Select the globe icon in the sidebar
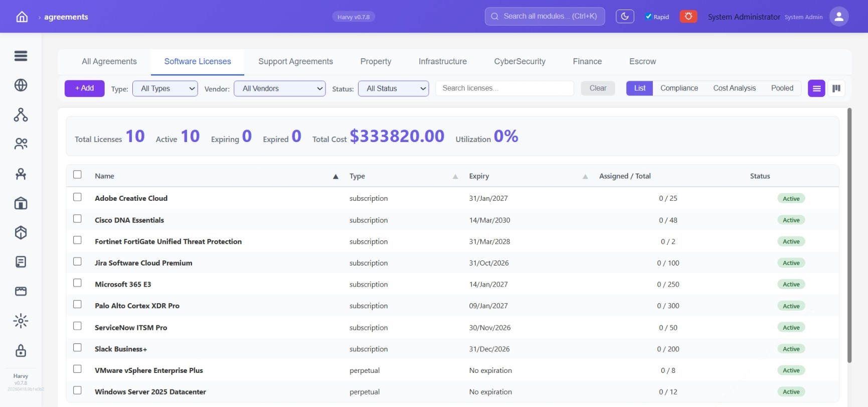Viewport: 868px width, 407px height. point(21,85)
